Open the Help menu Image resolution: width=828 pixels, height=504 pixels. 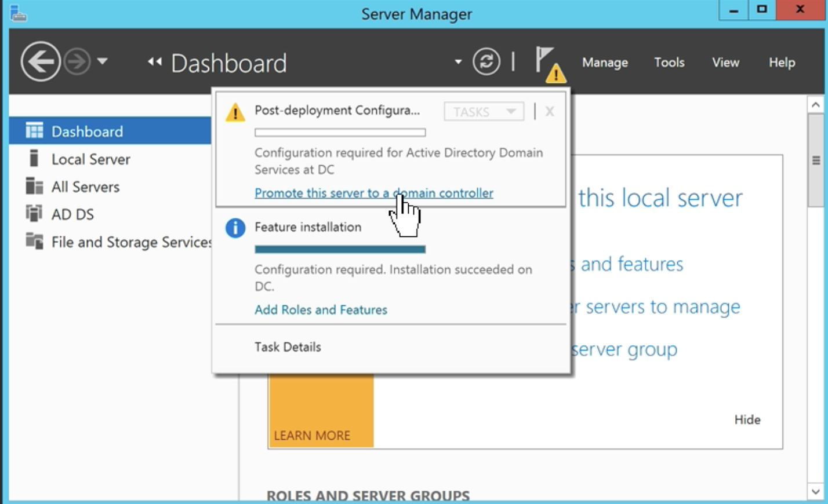point(782,63)
